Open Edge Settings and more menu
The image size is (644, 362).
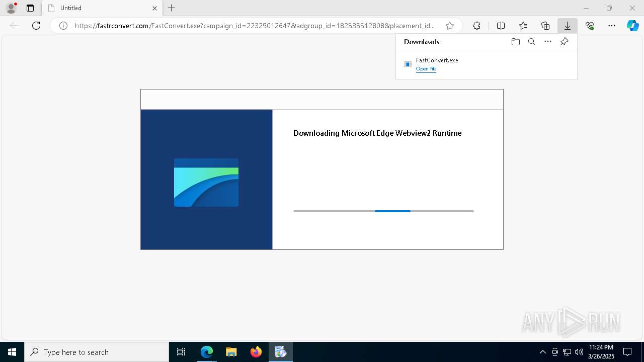(612, 26)
